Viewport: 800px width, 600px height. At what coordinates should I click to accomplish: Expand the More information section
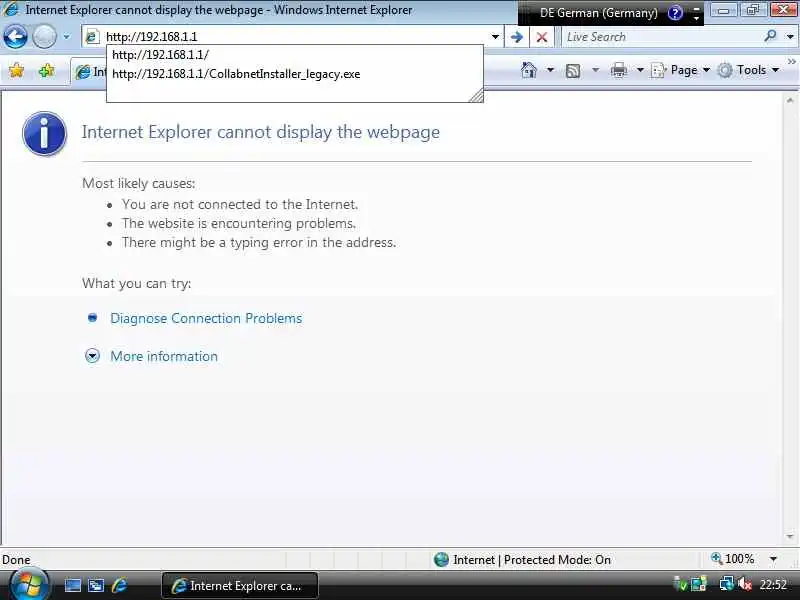click(x=92, y=356)
